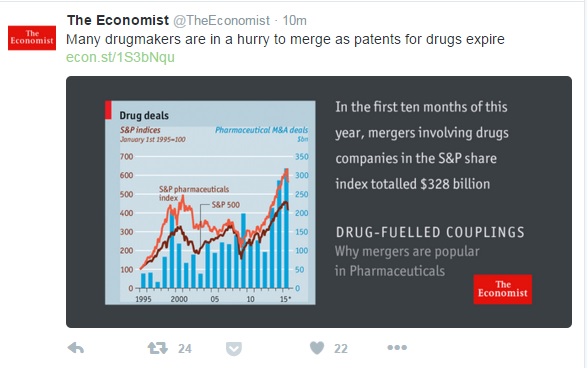Click the S&P 500 line label
This screenshot has width=588, height=368.
(226, 205)
